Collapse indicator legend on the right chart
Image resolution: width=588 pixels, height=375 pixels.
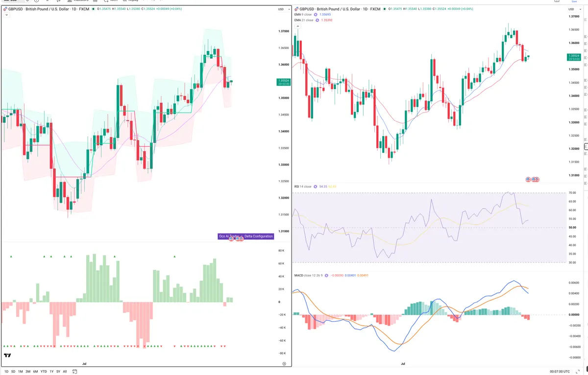click(297, 26)
